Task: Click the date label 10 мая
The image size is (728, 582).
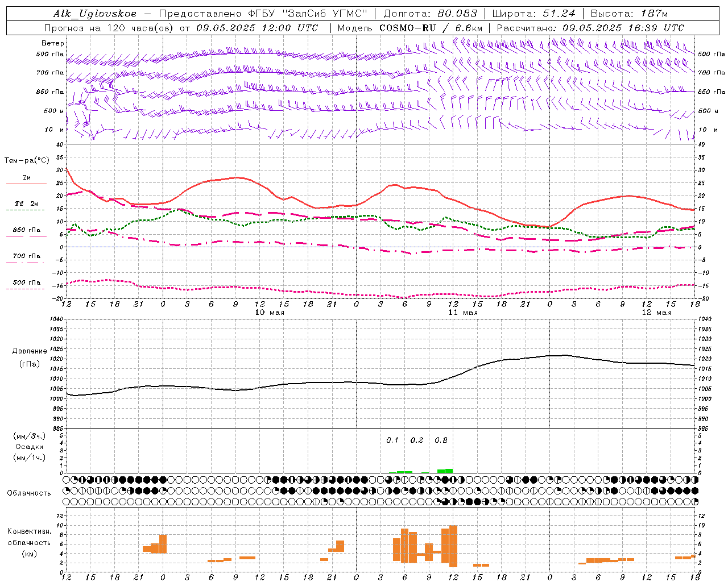Action: (x=270, y=313)
